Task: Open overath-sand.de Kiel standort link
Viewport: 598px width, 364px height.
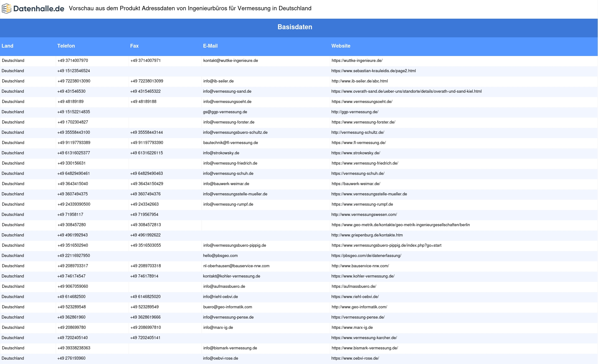Action: pos(406,91)
